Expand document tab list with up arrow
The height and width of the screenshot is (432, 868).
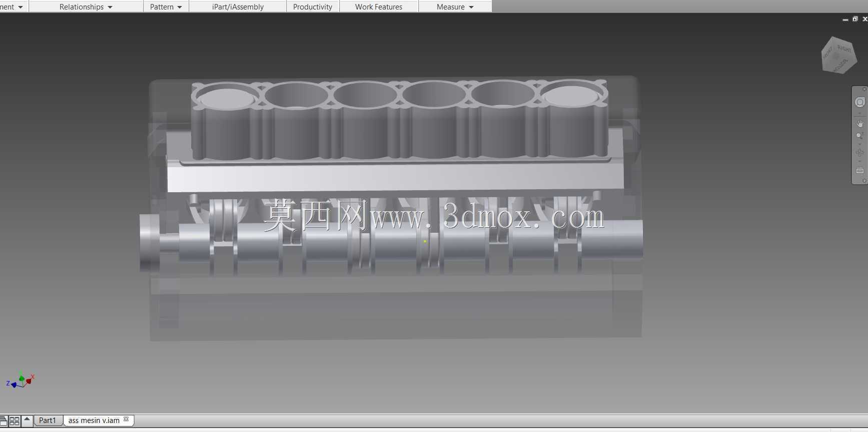pos(27,420)
